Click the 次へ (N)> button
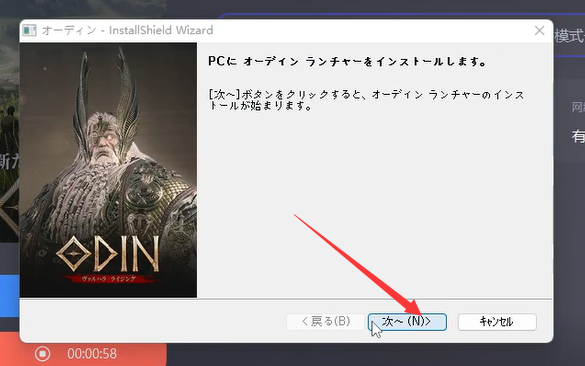585x366 pixels. click(407, 322)
